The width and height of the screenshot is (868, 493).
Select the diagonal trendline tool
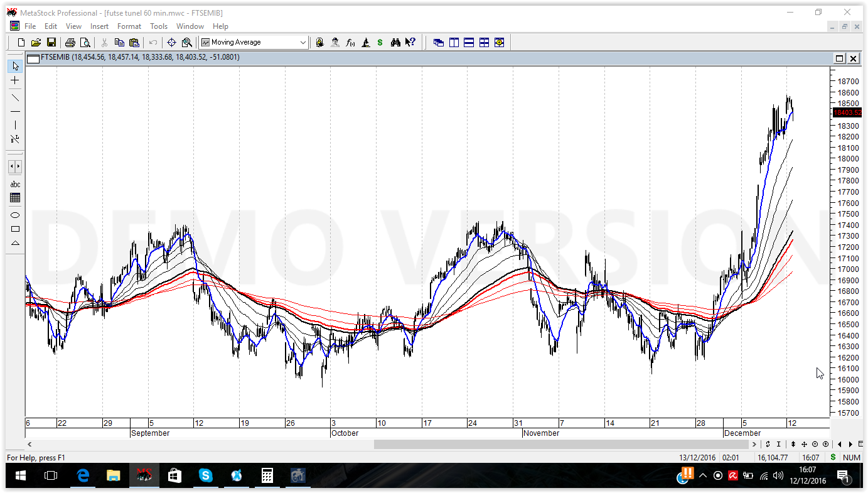click(15, 97)
